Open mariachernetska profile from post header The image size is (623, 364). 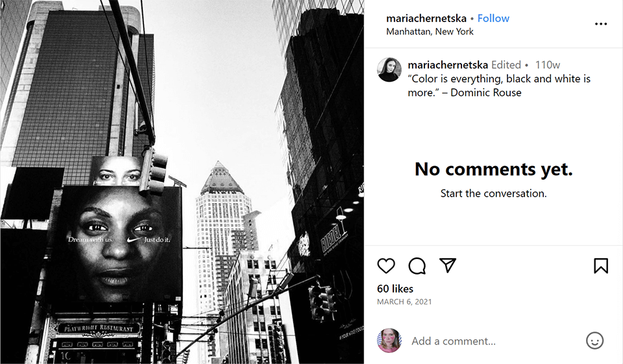[x=426, y=18]
